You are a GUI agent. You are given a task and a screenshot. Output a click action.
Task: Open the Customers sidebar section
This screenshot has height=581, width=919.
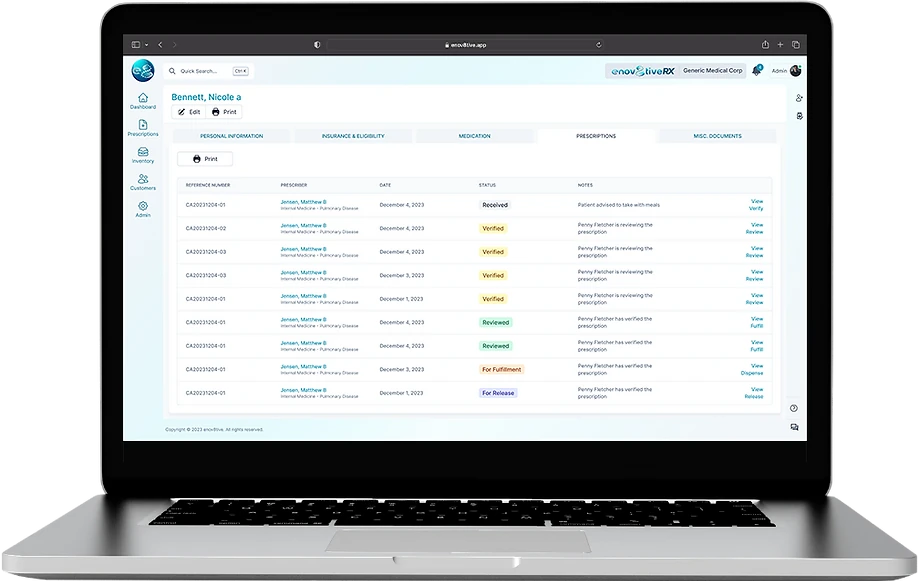pyautogui.click(x=142, y=182)
